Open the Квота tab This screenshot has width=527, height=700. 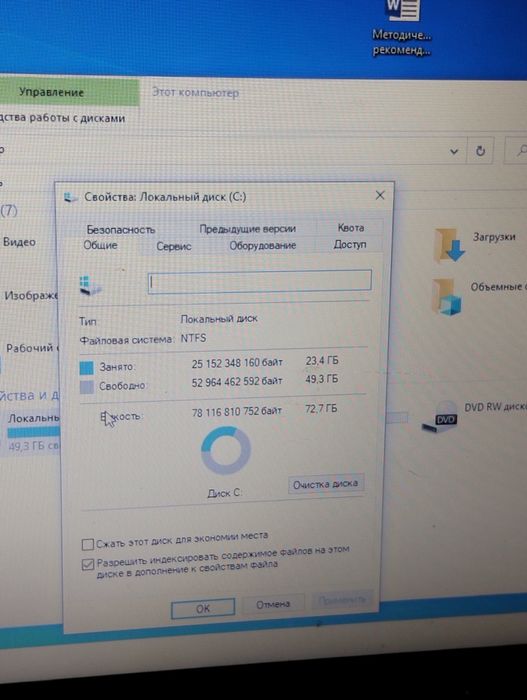[x=351, y=228]
